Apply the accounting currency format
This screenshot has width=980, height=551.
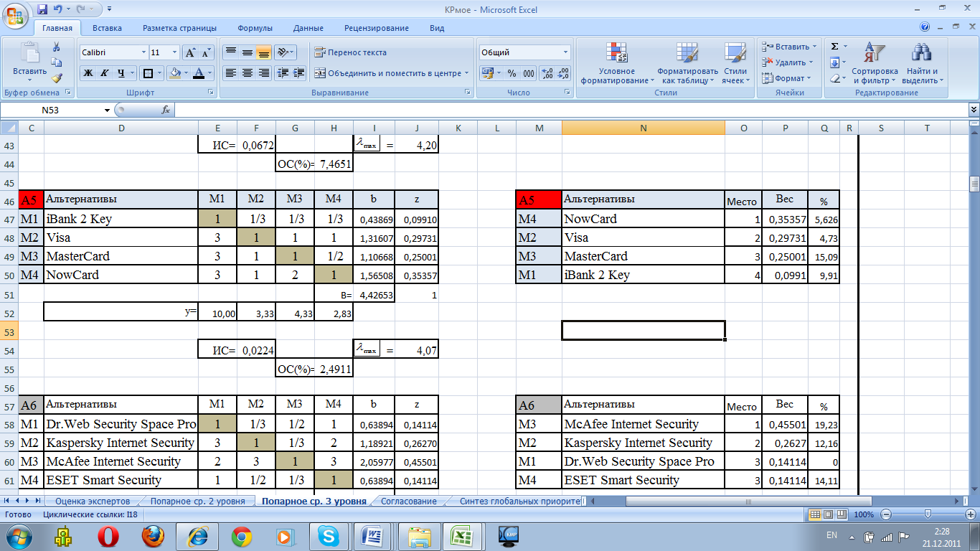click(487, 73)
